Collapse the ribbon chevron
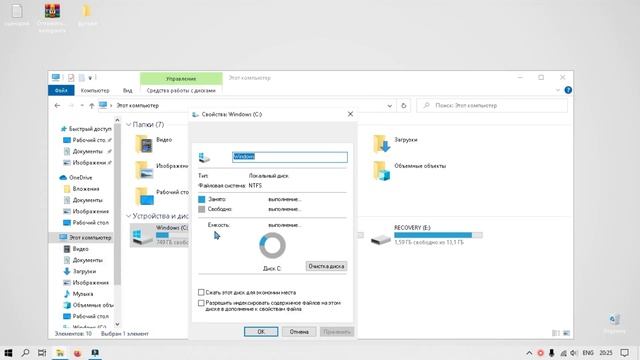The height and width of the screenshot is (360, 640). (x=558, y=90)
